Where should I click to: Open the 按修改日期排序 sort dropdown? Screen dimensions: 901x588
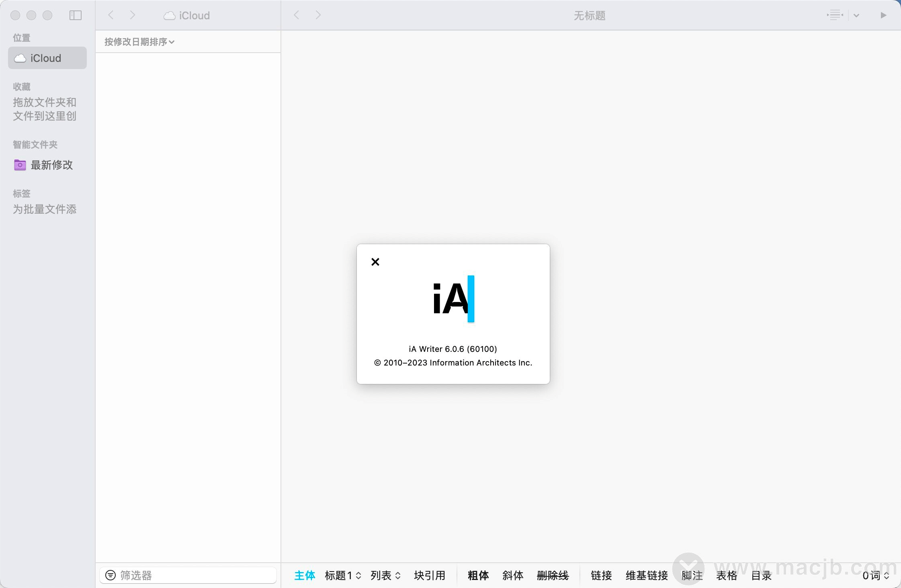pos(139,42)
